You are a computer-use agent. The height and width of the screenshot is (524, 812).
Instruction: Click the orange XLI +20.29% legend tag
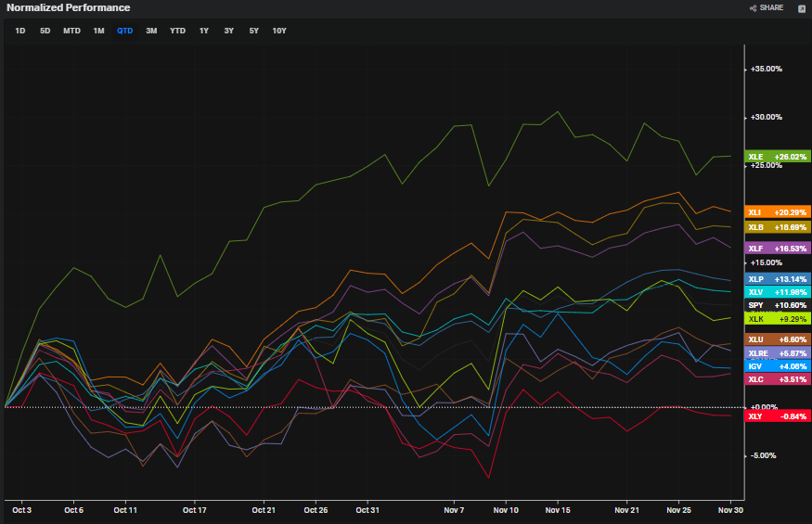(778, 212)
